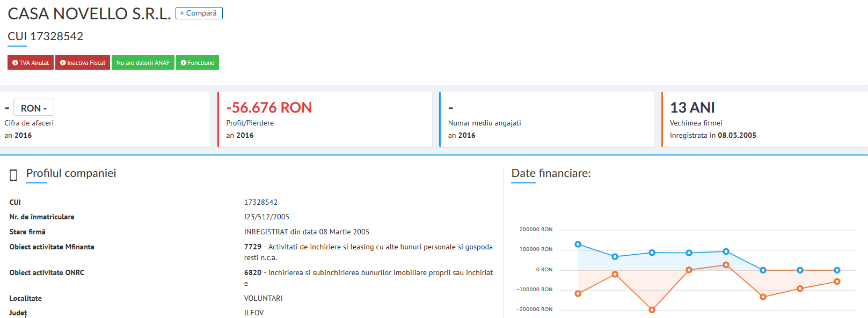868x318 pixels.
Task: Click the second blue data point on chart
Action: pos(615,257)
